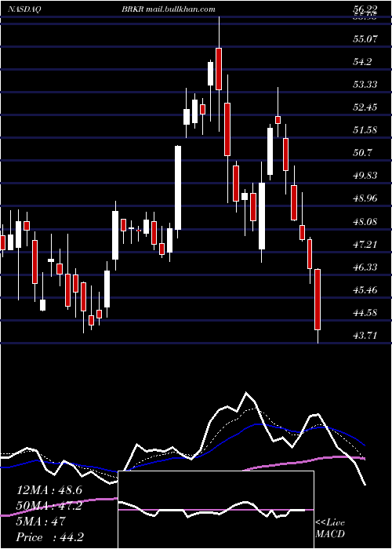Image resolution: width=392 pixels, height=549 pixels.
Task: Click the Price : 44.2 readout
Action: tap(49, 537)
